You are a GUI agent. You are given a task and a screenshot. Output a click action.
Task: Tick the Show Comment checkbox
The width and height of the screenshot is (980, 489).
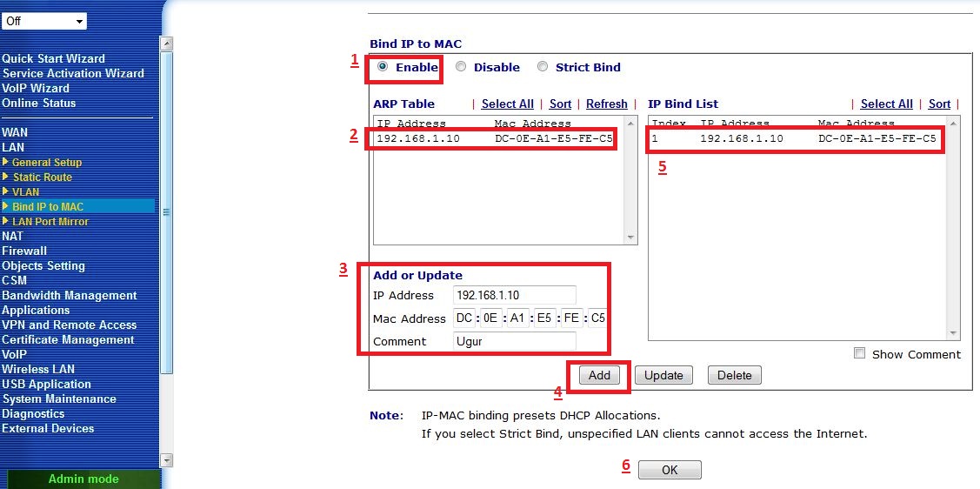coord(860,353)
